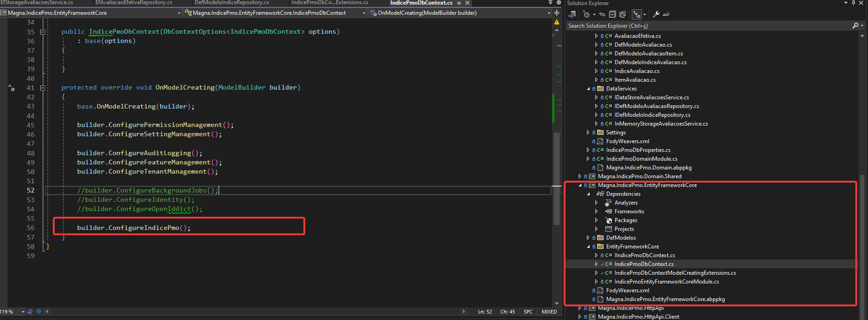Click the Preview Selected Items icon

666,14
